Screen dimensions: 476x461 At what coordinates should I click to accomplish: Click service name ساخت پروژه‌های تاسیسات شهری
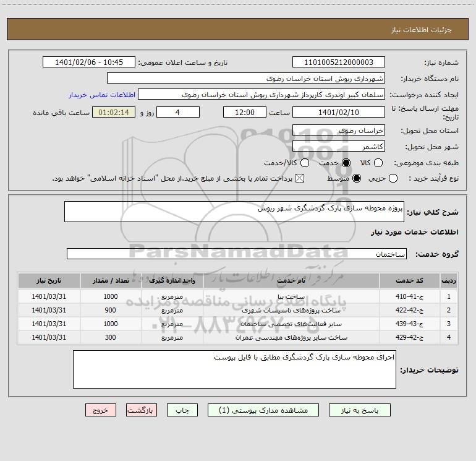[291, 310]
